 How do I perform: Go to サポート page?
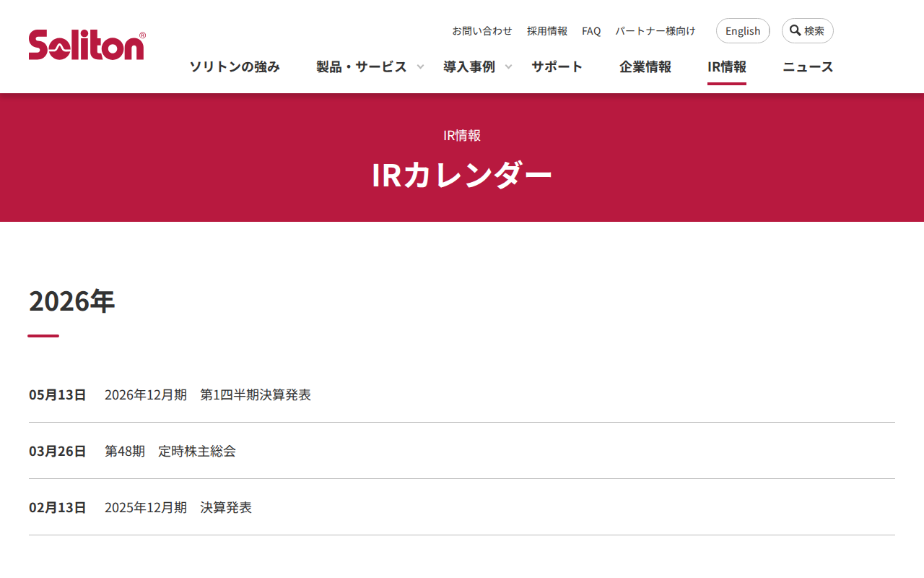coord(557,66)
